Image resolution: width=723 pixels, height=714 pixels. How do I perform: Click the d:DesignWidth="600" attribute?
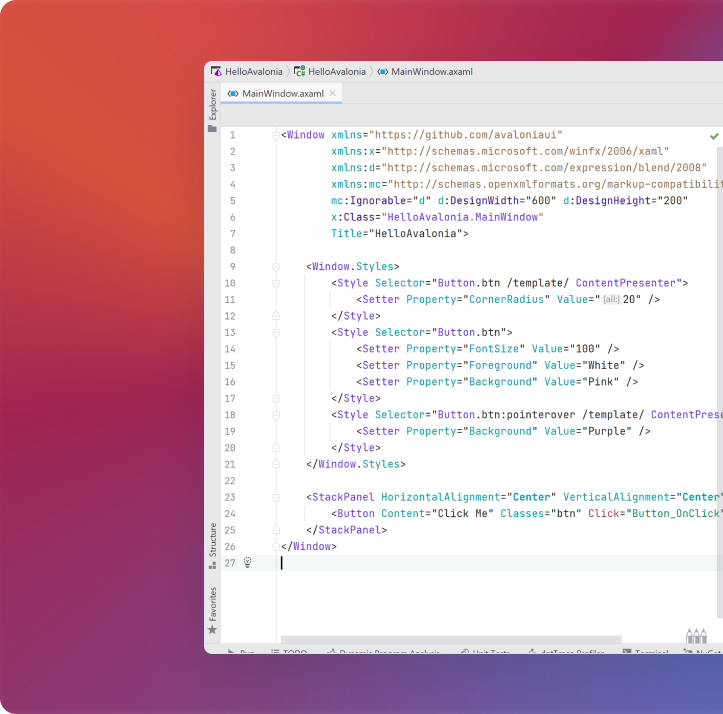[x=497, y=201]
